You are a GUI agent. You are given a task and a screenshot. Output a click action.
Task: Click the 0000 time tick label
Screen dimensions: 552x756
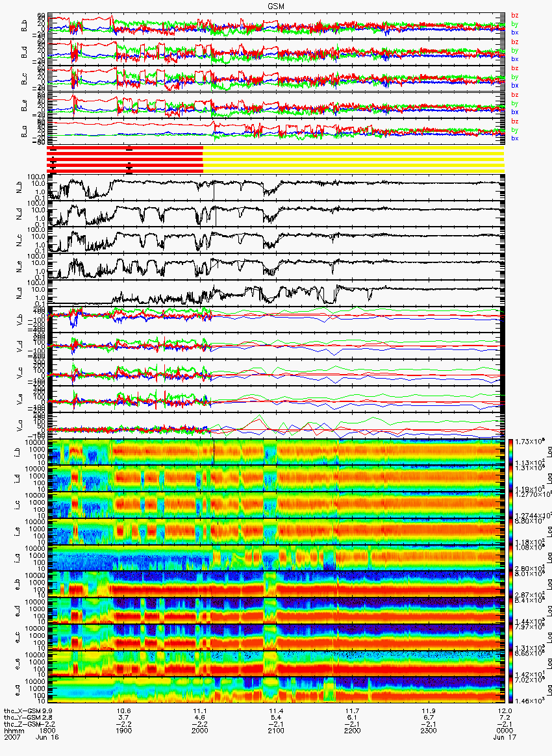(505, 731)
